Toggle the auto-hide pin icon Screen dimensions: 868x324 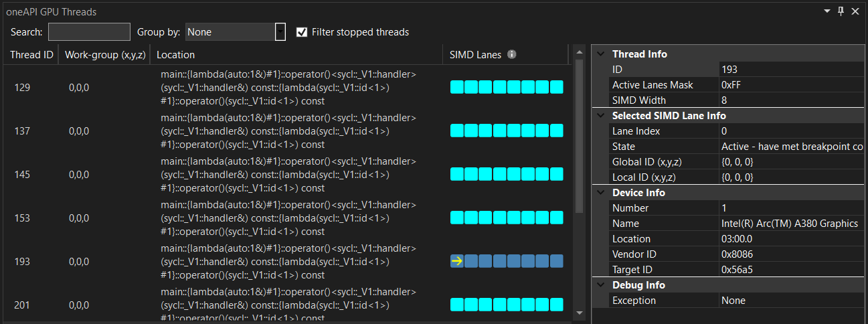[841, 11]
